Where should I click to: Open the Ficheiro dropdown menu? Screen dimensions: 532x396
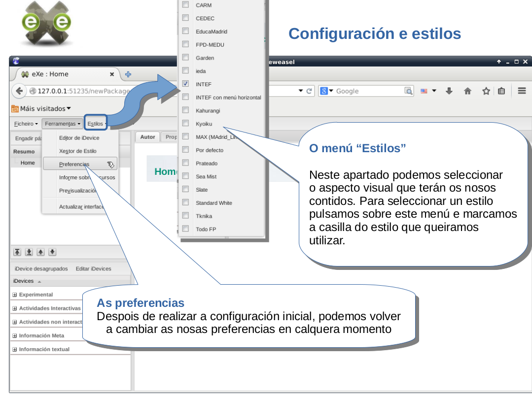tap(26, 124)
